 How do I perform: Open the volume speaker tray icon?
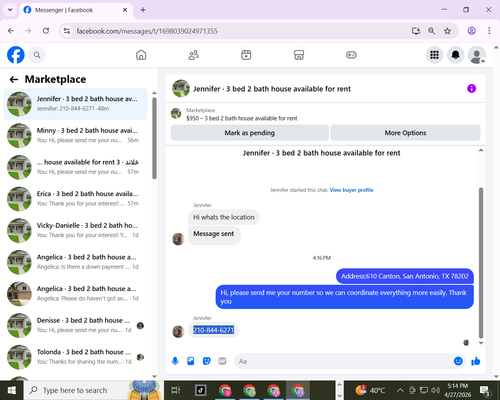435,390
